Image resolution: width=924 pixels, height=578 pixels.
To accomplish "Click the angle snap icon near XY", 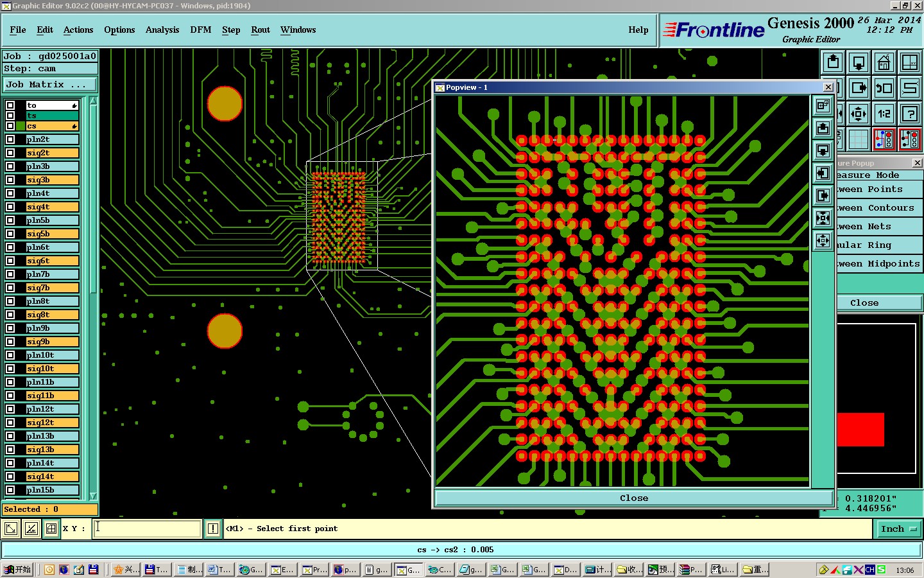I will coord(31,529).
